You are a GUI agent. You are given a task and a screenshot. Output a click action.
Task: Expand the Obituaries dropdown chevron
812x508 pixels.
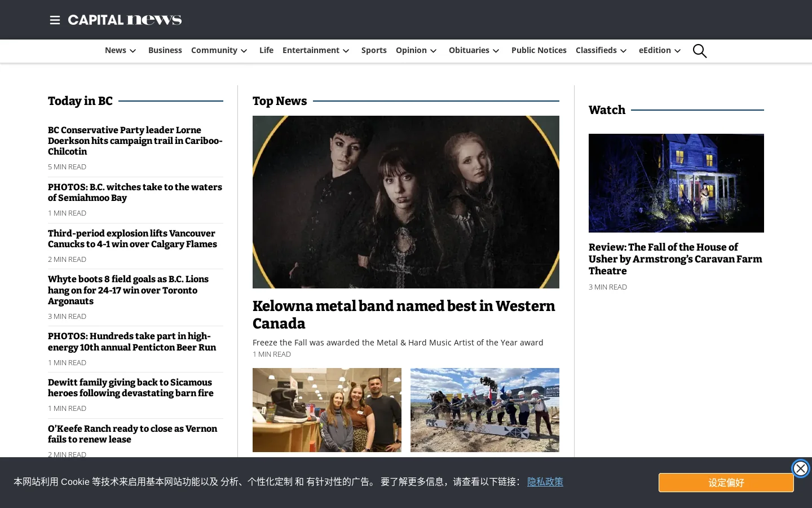(496, 51)
